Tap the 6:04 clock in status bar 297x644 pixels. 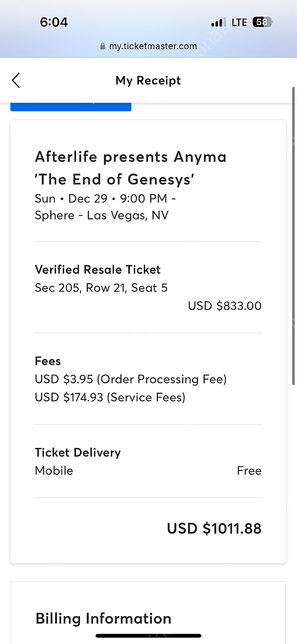[54, 22]
